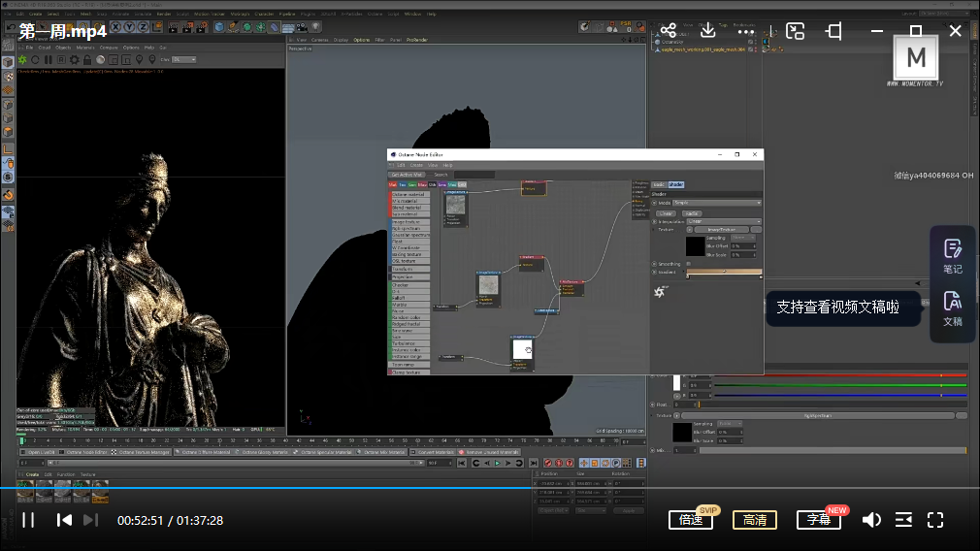
Task: Open the Live Viewer Objects menu
Action: 63,48
